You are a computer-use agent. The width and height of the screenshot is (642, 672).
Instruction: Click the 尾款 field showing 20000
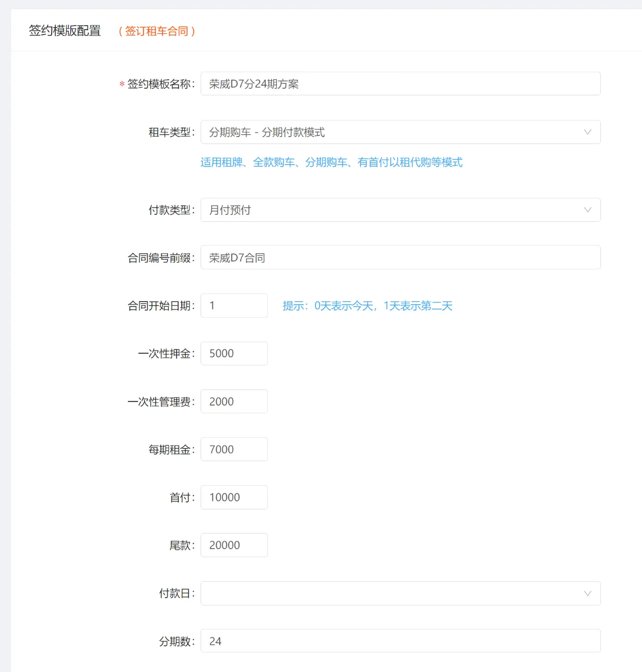pos(234,545)
